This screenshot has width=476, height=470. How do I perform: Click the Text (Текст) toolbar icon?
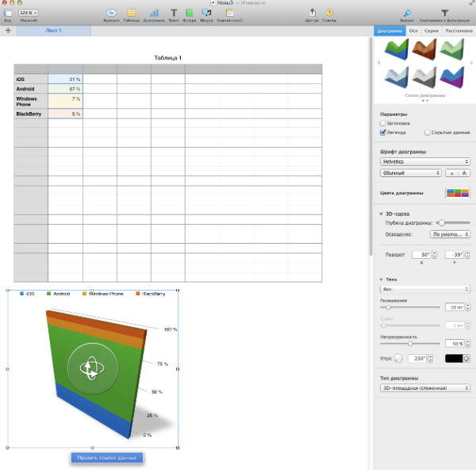(174, 13)
